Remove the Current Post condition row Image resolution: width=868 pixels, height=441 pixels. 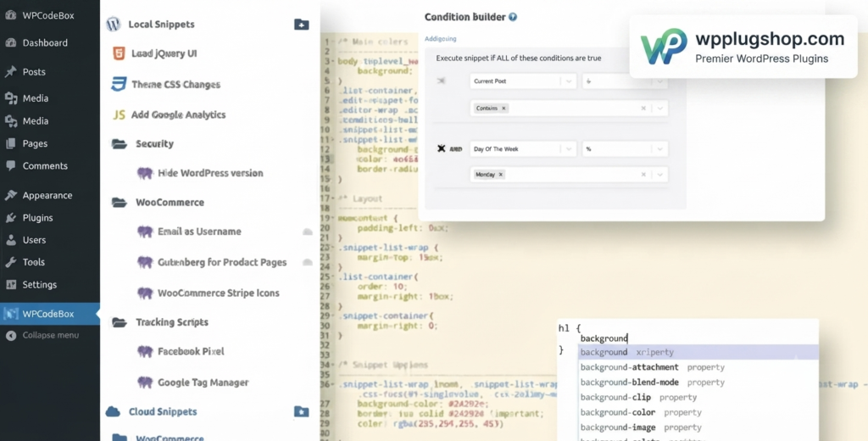[441, 81]
